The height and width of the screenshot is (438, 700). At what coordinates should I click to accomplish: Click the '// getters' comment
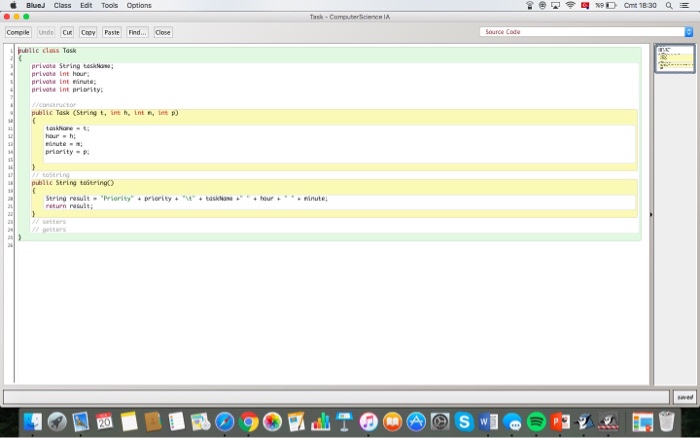49,229
